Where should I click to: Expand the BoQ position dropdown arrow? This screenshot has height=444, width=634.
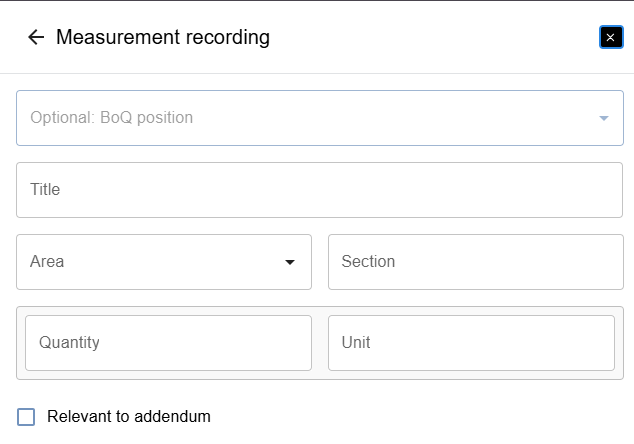[x=604, y=118]
